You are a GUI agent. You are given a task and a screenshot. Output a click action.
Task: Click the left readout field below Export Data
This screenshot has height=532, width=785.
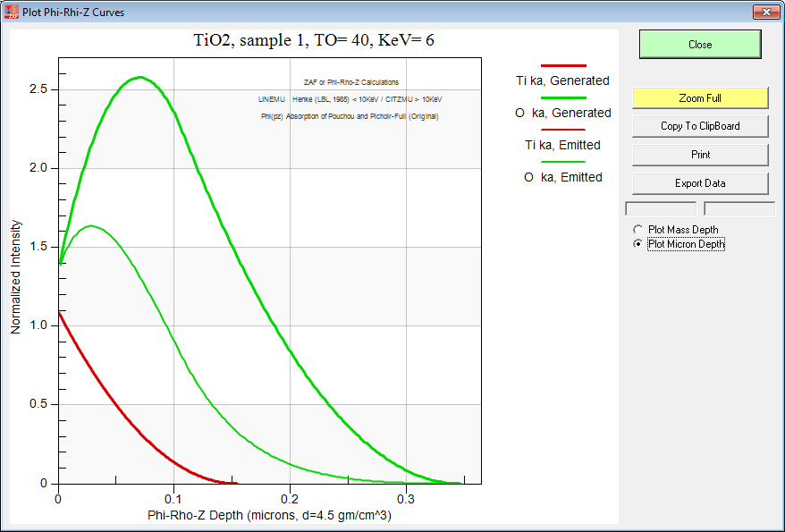661,209
